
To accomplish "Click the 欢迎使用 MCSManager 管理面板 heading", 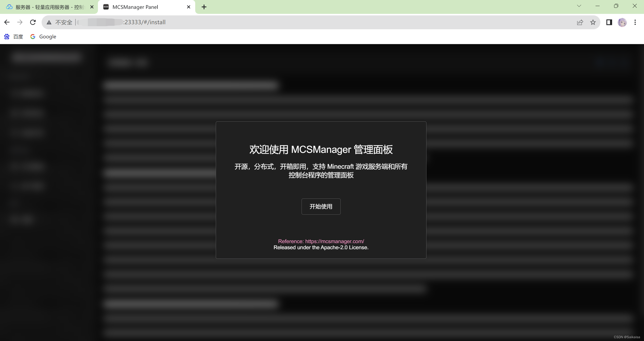I will (x=321, y=149).
